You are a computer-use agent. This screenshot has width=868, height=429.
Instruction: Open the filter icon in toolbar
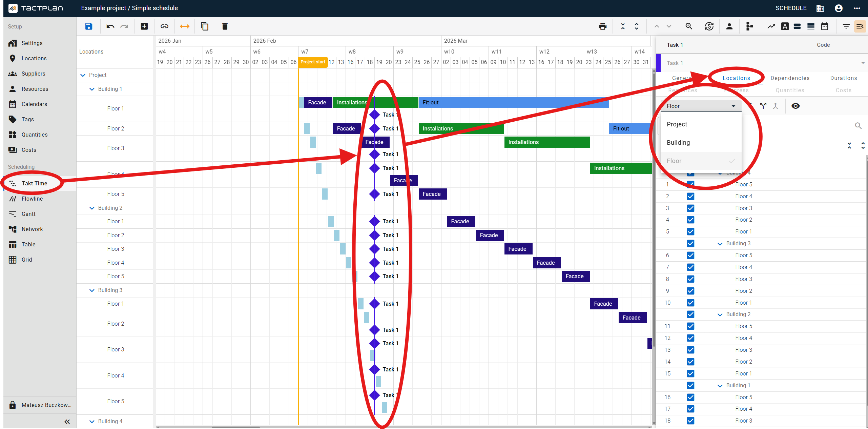846,26
